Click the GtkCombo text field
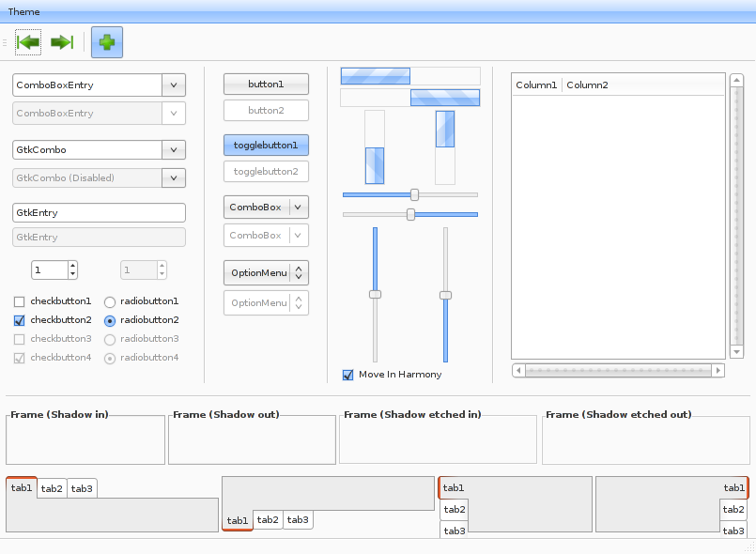This screenshot has height=554, width=756. click(x=87, y=150)
